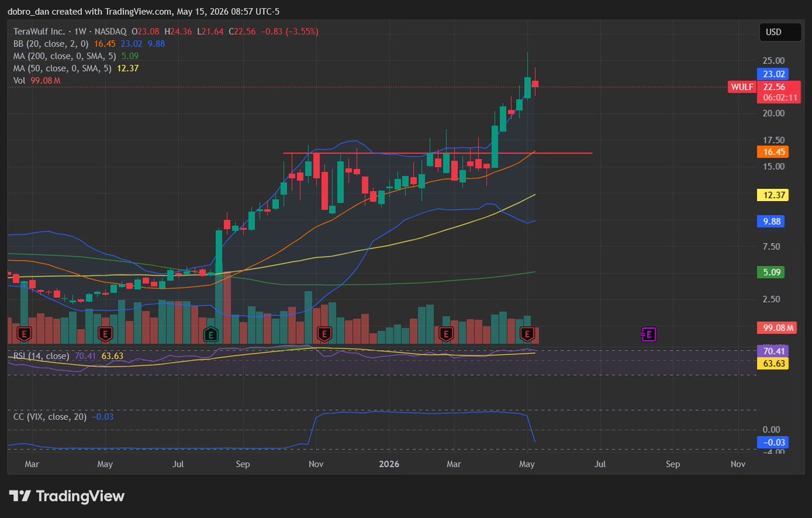Click the yellow 63.63 RSI axis label
812x518 pixels.
pos(773,364)
